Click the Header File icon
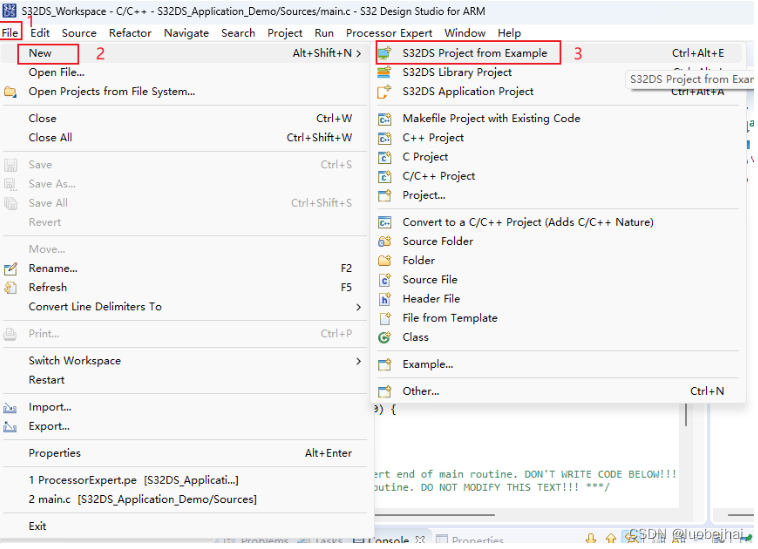This screenshot has width=758, height=549. [x=384, y=300]
